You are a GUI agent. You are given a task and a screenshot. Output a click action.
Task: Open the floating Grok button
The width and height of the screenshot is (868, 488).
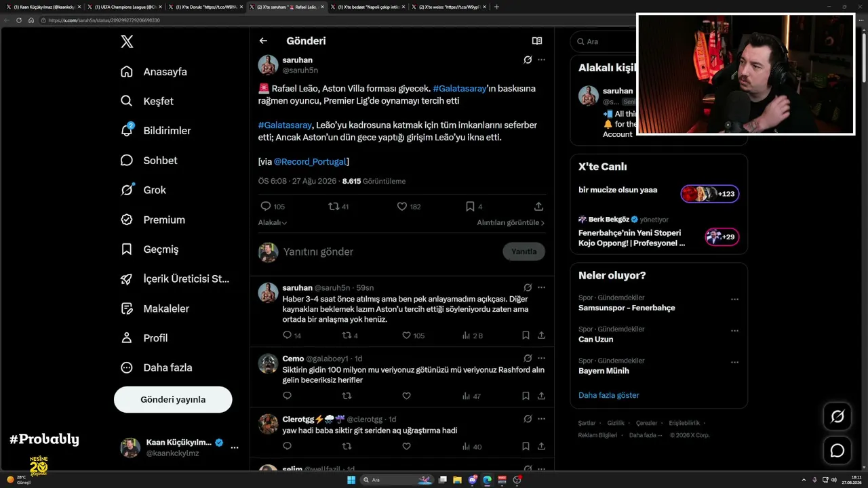pyautogui.click(x=837, y=416)
